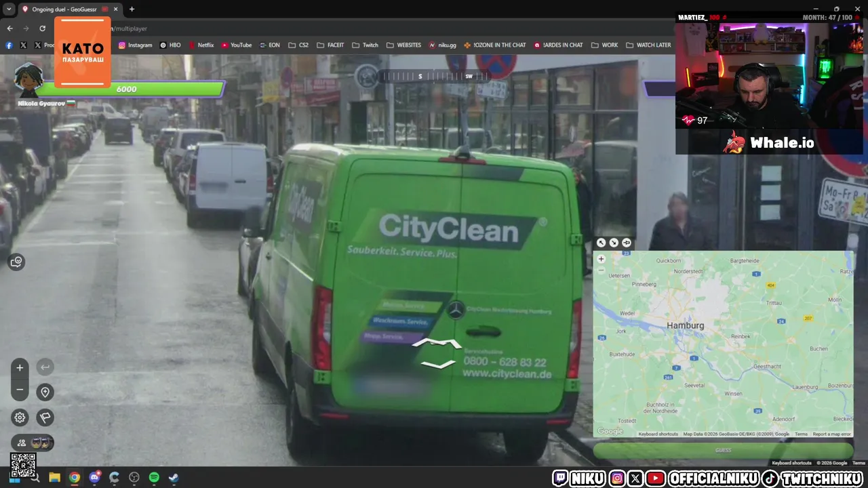Open the Facebook bookmark
The height and width of the screenshot is (488, 868).
(9, 45)
